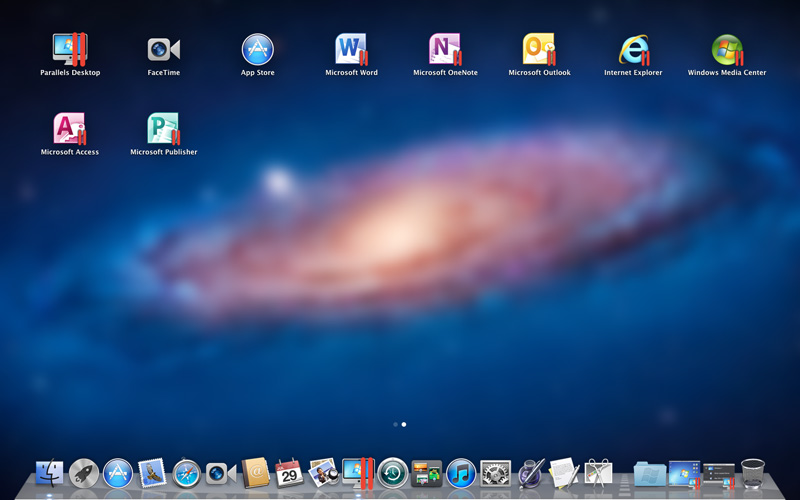The height and width of the screenshot is (500, 800).
Task: Launch Safari compass icon in the Dock
Action: click(186, 474)
